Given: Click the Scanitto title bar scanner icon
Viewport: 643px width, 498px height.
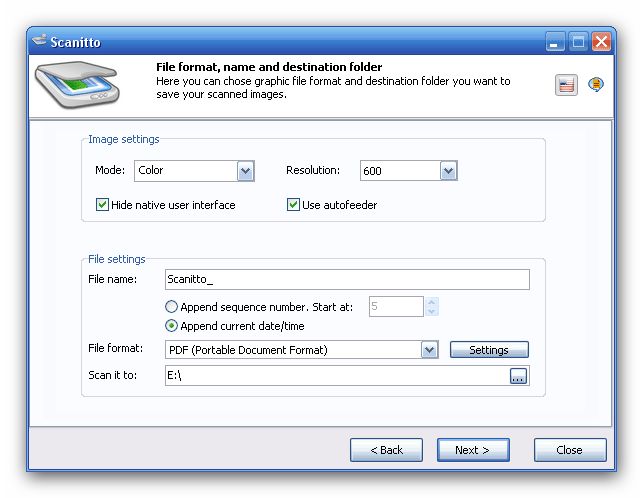Looking at the screenshot, I should 39,41.
